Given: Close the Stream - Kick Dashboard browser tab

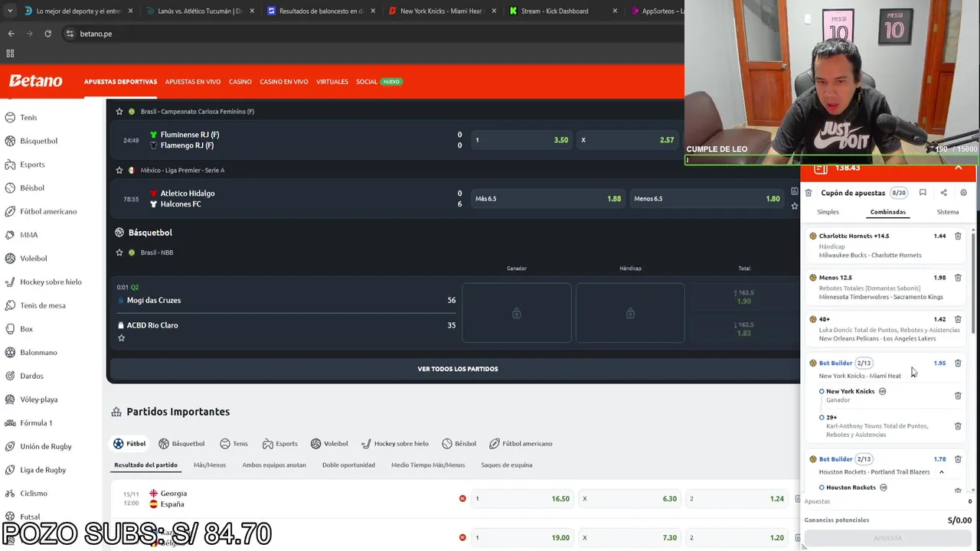Looking at the screenshot, I should (615, 11).
